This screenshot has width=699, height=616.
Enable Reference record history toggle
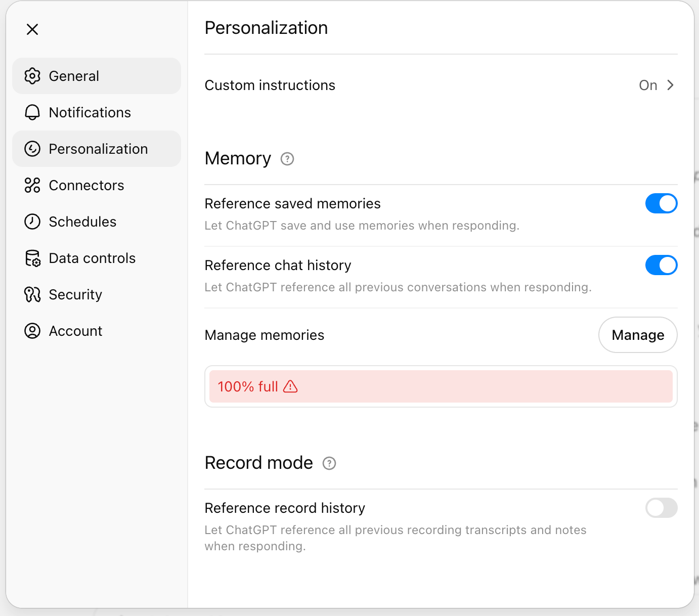pos(661,508)
